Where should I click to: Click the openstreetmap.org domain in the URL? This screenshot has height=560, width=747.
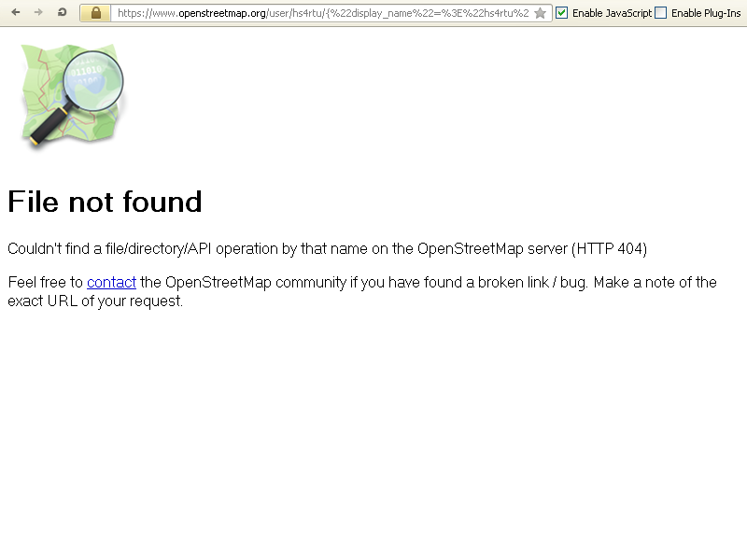222,13
